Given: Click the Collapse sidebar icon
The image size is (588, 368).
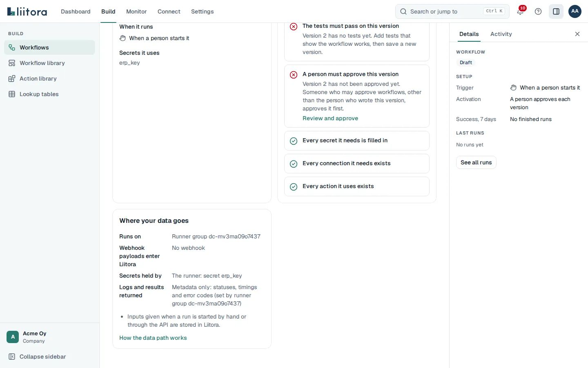Looking at the screenshot, I should pyautogui.click(x=12, y=357).
